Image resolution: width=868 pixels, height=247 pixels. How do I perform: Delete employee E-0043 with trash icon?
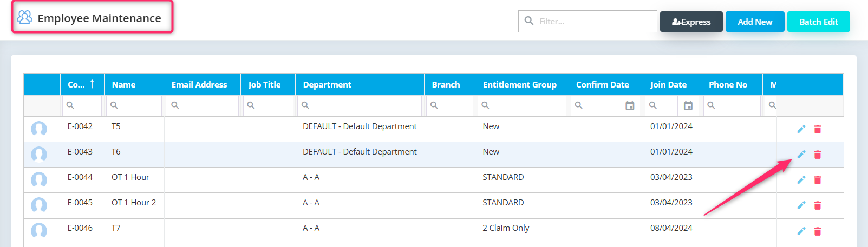pyautogui.click(x=818, y=155)
